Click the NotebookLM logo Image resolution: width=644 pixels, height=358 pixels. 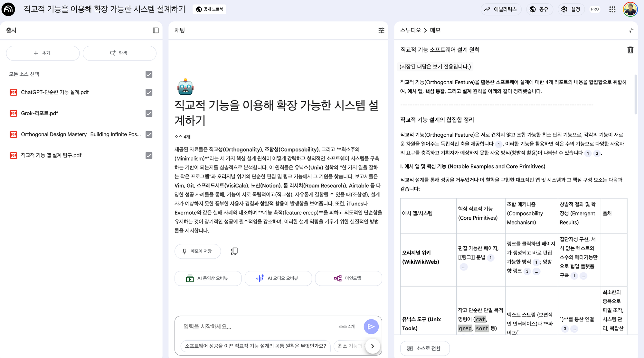[8, 9]
